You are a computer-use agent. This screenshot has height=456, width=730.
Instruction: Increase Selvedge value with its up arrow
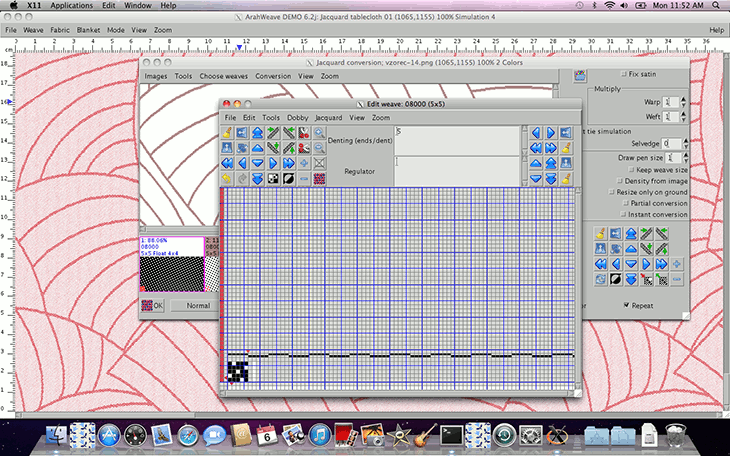pos(685,140)
